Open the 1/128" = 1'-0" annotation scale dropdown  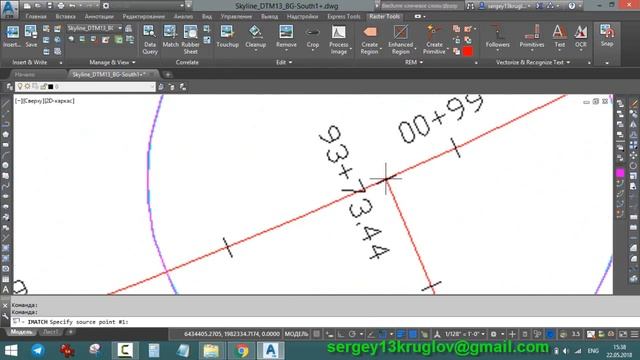coord(464,334)
